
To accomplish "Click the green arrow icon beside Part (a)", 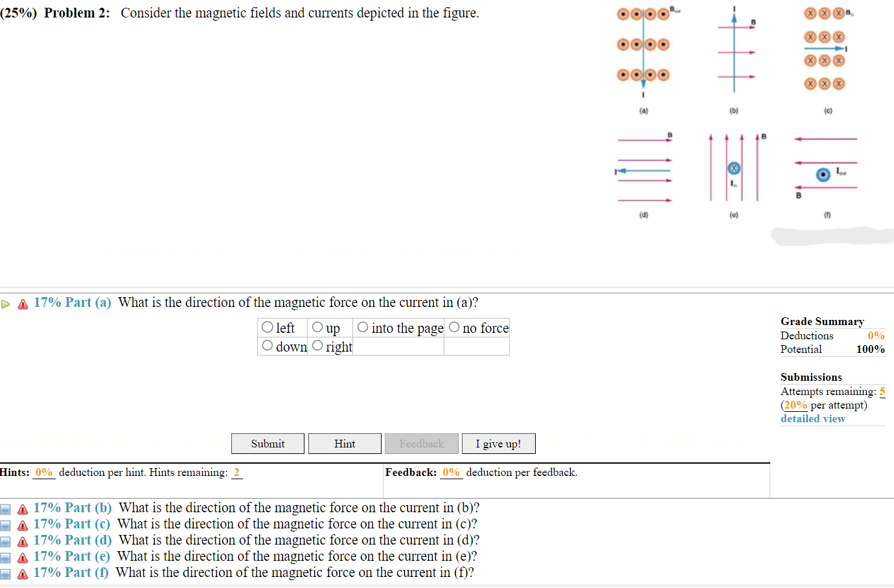I will 5,302.
